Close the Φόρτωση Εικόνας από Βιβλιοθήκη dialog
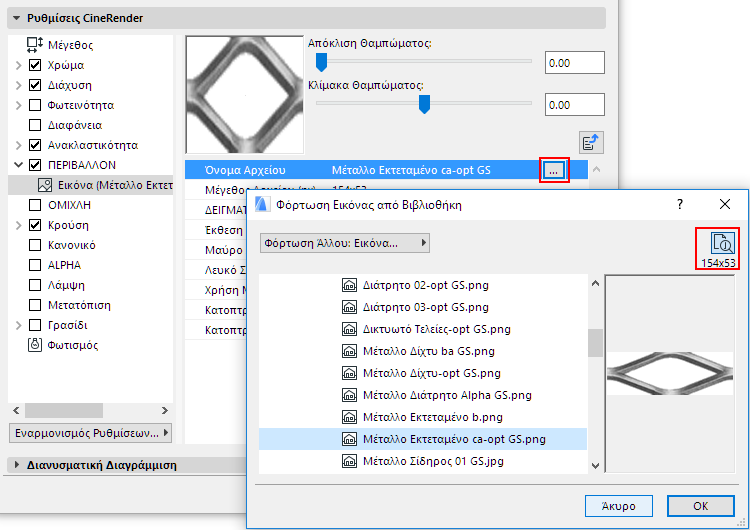Image resolution: width=750 pixels, height=530 pixels. [x=725, y=204]
